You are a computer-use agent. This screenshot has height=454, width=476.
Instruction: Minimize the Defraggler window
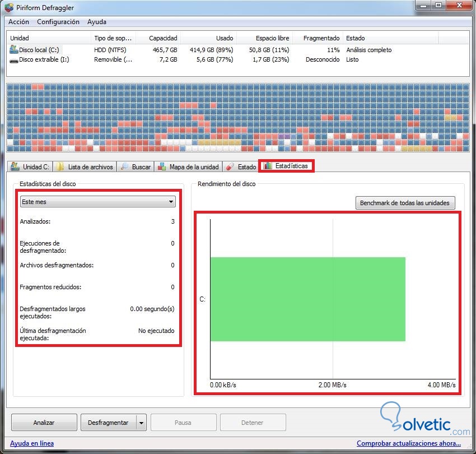[x=424, y=6]
